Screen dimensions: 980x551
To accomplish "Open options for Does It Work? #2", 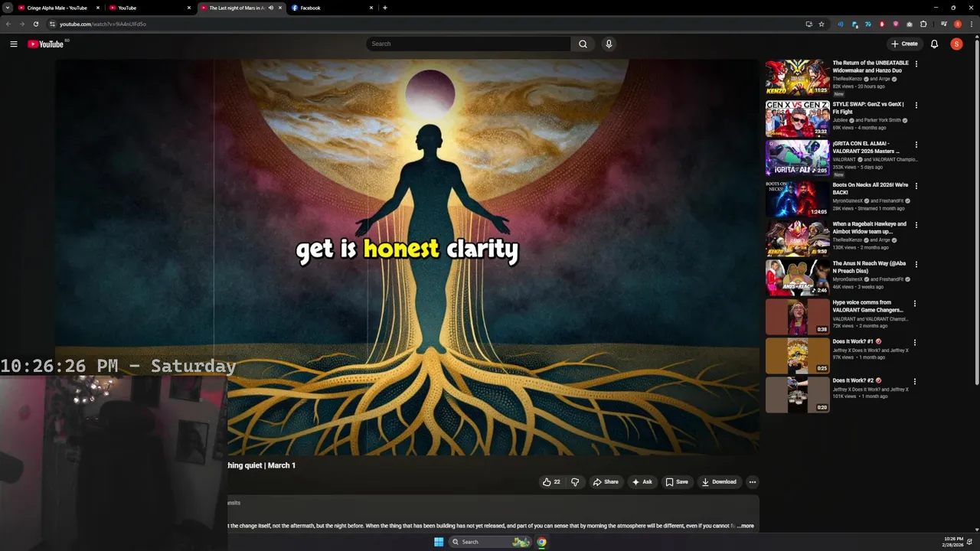I will pos(915,381).
